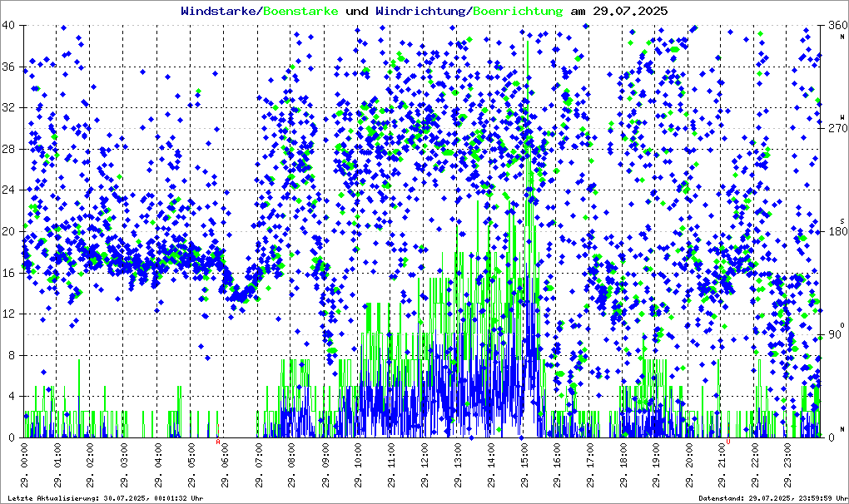Viewport: 849px width, 504px height.
Task: Click the time label 29. 15:00
Action: tap(524, 466)
